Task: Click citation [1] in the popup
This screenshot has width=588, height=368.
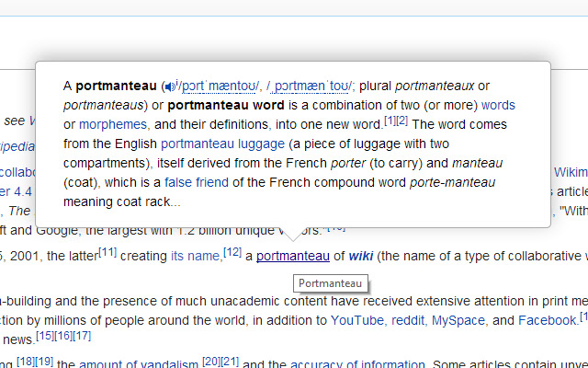Action: point(390,121)
